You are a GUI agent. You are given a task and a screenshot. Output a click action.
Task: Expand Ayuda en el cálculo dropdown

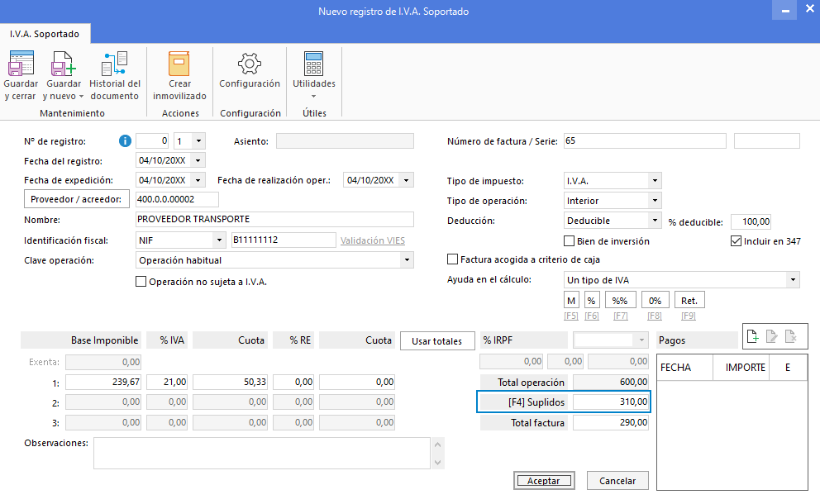[793, 280]
